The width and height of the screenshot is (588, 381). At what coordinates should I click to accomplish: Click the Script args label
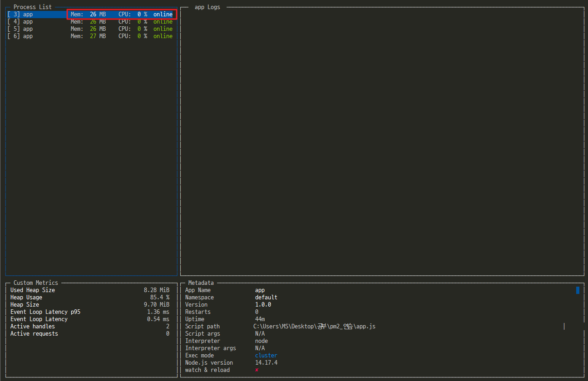tap(203, 334)
